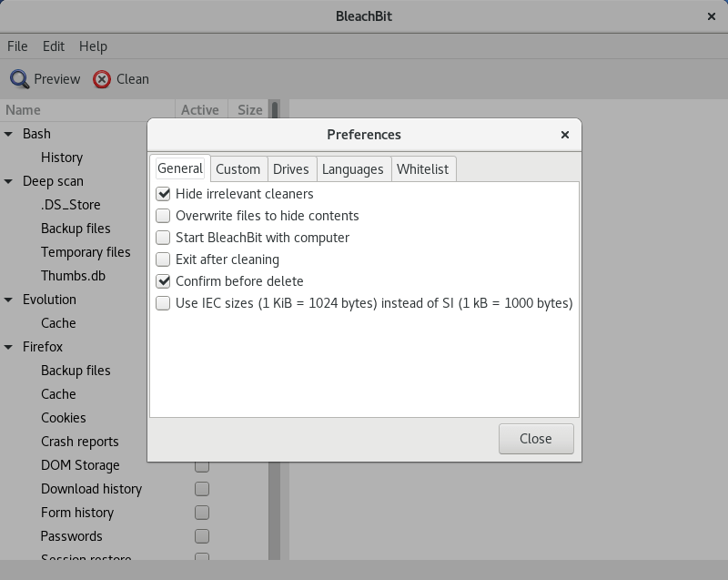The height and width of the screenshot is (580, 728).
Task: Uncheck Hide irrelevant cleaners
Action: pos(163,194)
